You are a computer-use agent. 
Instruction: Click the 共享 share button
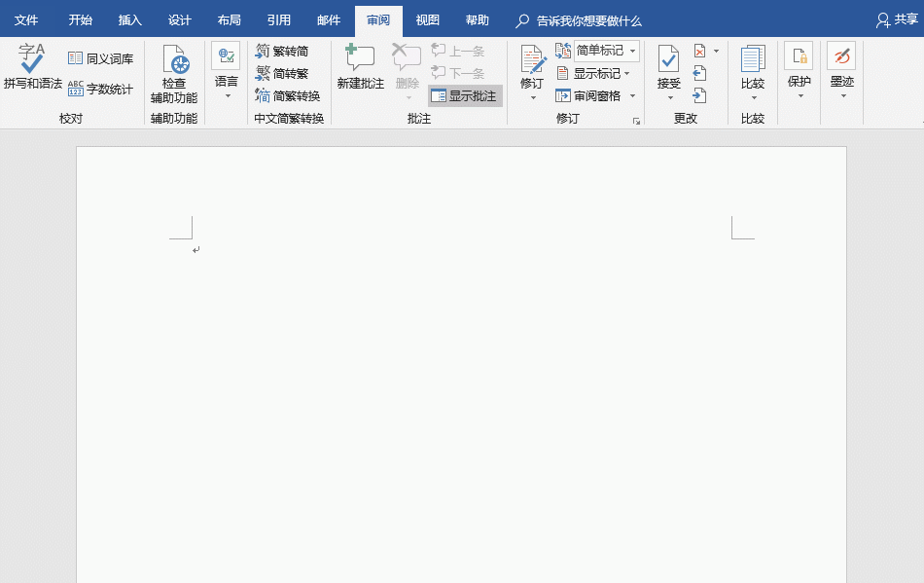[x=897, y=20]
